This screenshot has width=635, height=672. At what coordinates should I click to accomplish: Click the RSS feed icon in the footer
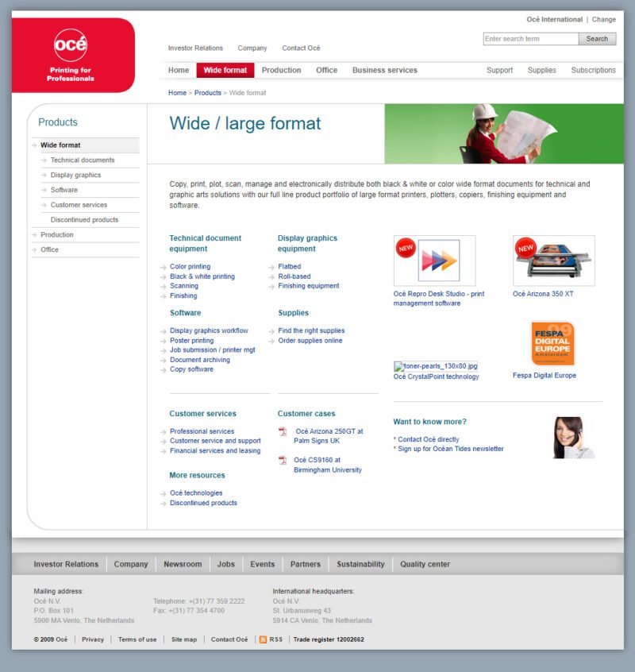(x=263, y=639)
